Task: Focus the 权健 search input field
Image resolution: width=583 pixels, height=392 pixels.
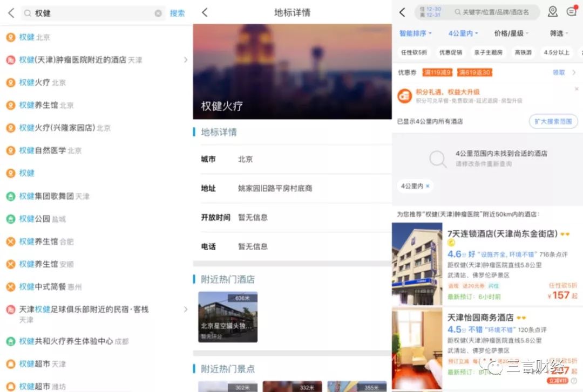Action: coord(93,13)
